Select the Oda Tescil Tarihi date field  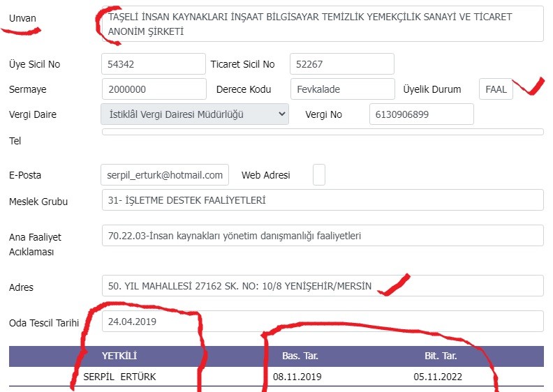(323, 322)
